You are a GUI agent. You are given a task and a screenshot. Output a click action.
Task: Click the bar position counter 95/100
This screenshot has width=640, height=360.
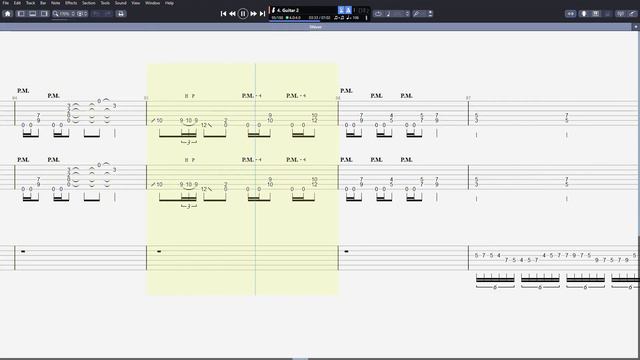point(278,18)
